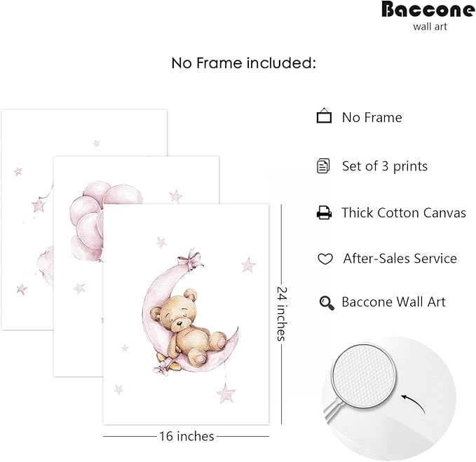
Task: Click the No Frame included heading
Action: point(244,63)
